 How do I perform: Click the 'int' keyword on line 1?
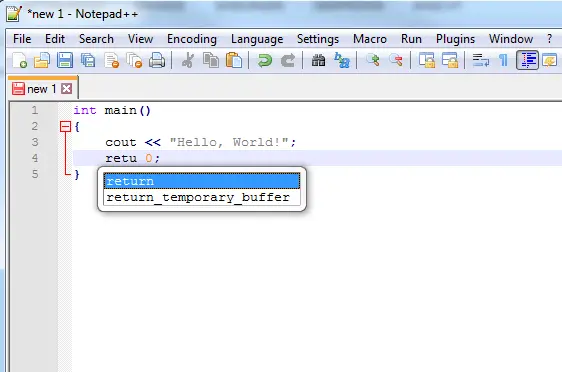pyautogui.click(x=85, y=110)
